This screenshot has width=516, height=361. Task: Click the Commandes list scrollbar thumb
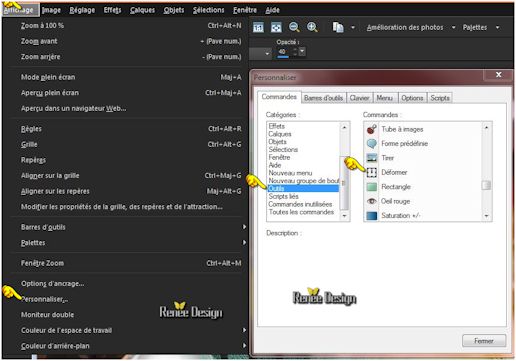(x=486, y=185)
